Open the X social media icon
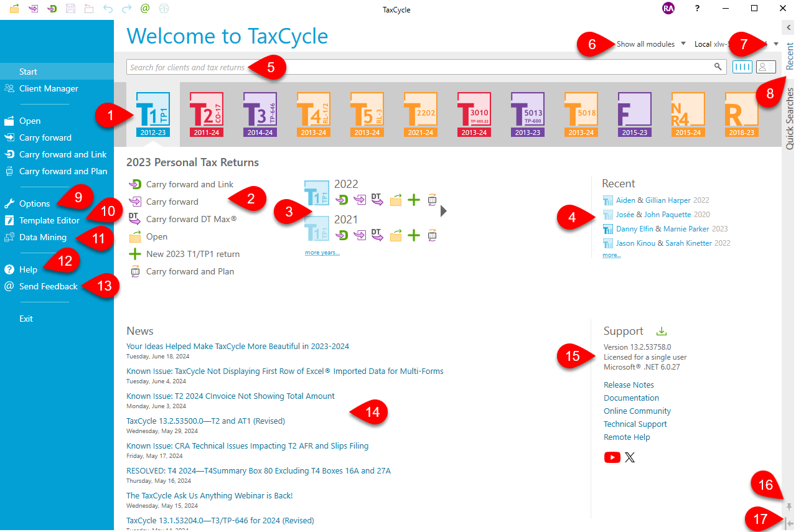 coord(630,457)
